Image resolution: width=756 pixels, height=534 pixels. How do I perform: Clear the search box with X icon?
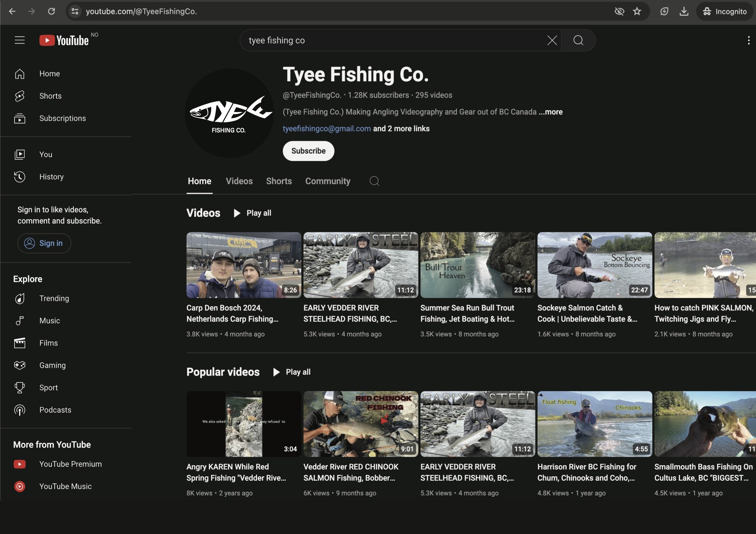(x=552, y=40)
